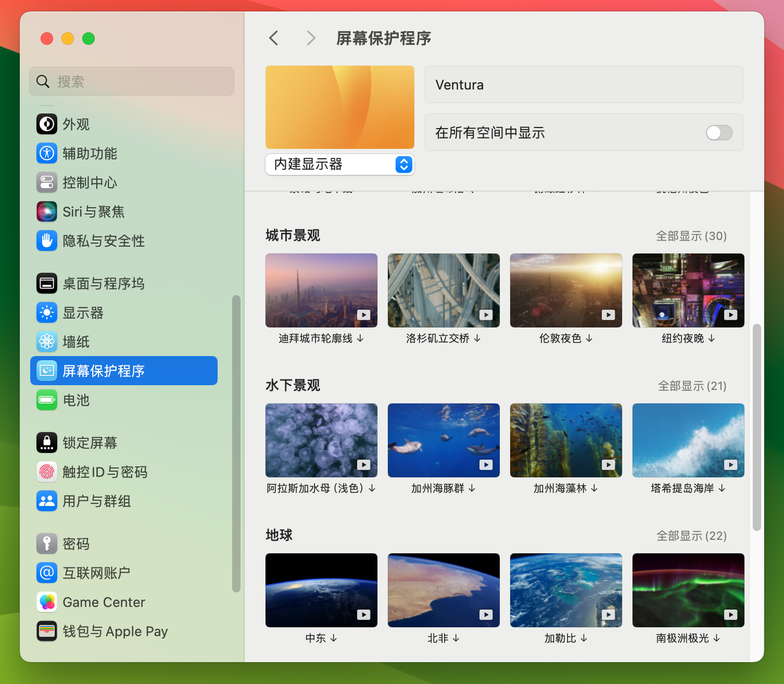Enable 在所有空间中显示 switch

[x=719, y=133]
